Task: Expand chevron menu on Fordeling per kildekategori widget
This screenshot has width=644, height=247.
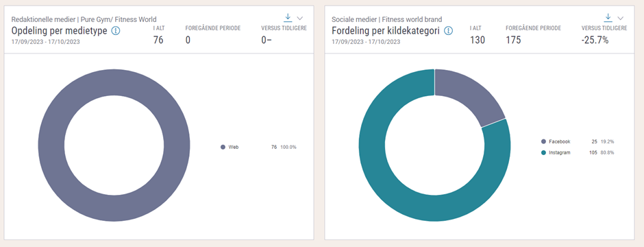Action: pos(621,18)
